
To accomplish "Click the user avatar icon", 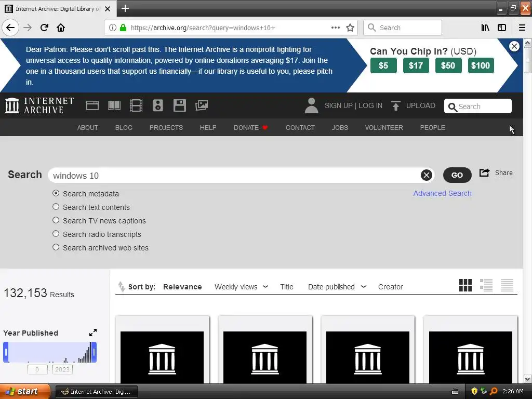I will pos(311,105).
